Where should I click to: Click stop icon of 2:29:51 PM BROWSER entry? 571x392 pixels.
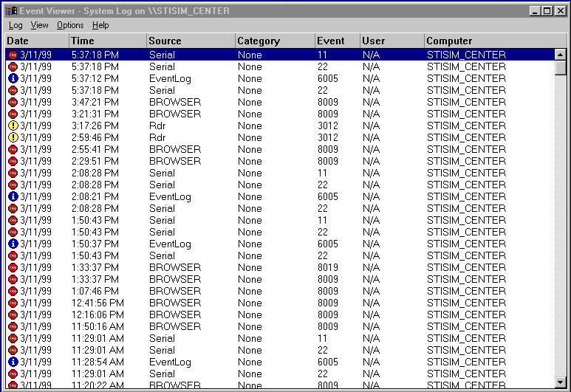[13, 161]
